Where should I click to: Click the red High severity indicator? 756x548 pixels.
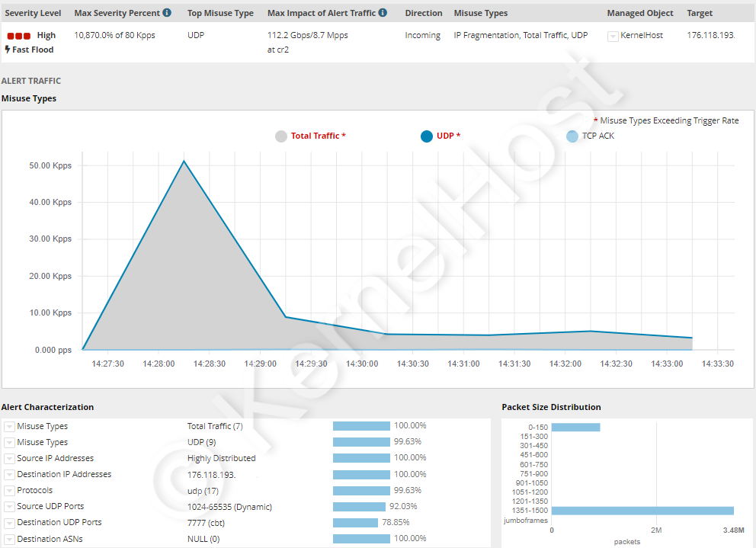pos(19,36)
